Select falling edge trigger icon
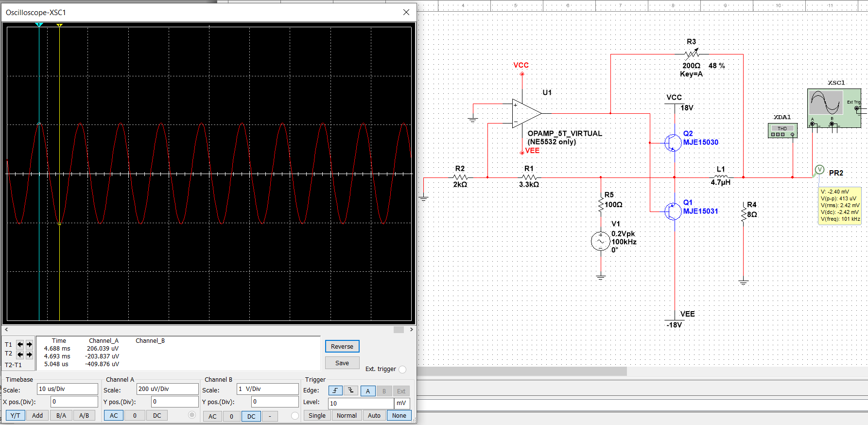This screenshot has height=425, width=868. pyautogui.click(x=351, y=390)
